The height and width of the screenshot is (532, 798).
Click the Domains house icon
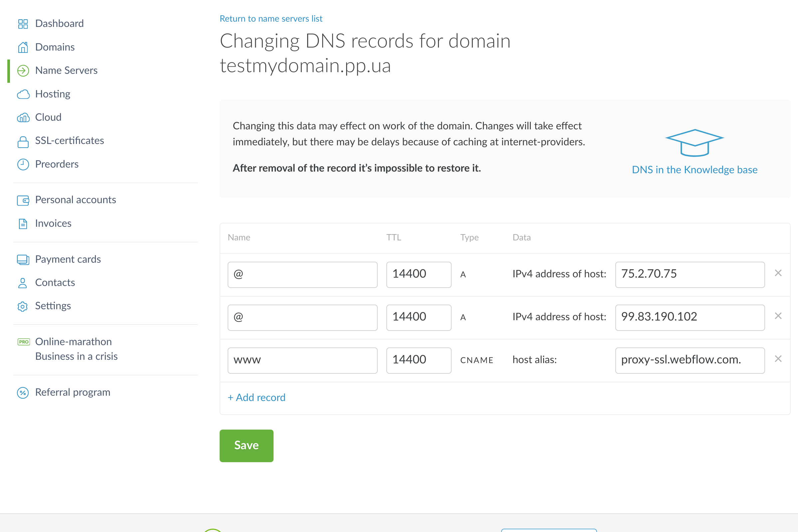23,47
